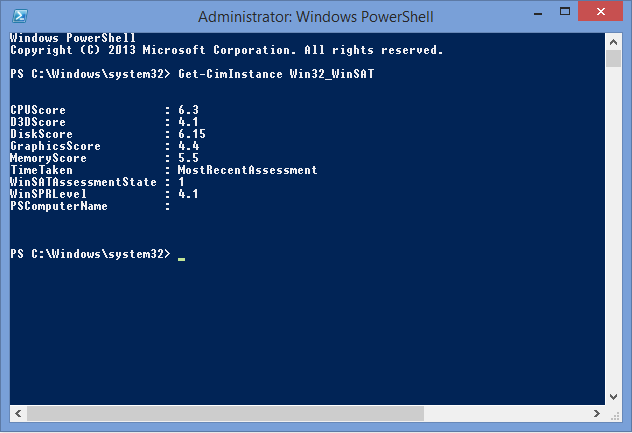Viewport: 632px width, 433px height.
Task: Click the DiskScore value 6.15
Action: point(192,134)
